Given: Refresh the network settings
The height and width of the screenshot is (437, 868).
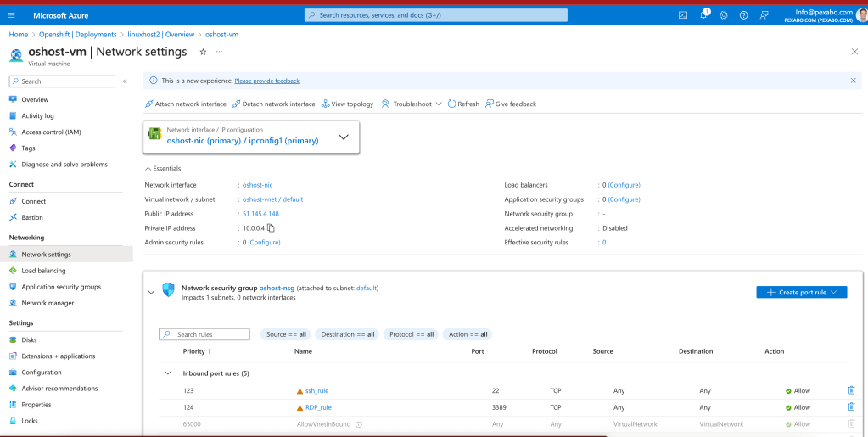Looking at the screenshot, I should [x=463, y=104].
